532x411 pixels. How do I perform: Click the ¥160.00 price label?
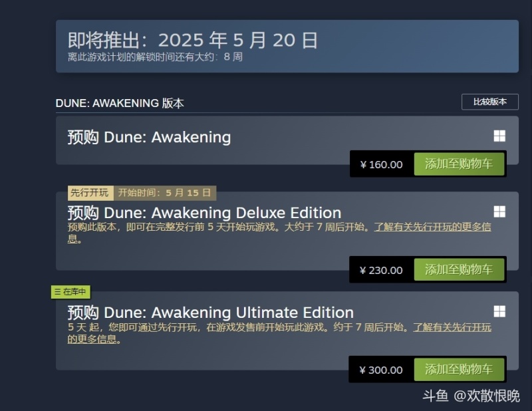pyautogui.click(x=381, y=164)
